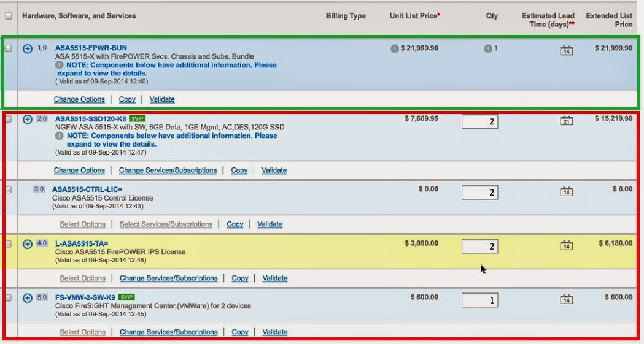
Task: Copy line FS-VMW-2-SW-K9
Action: [x=240, y=332]
